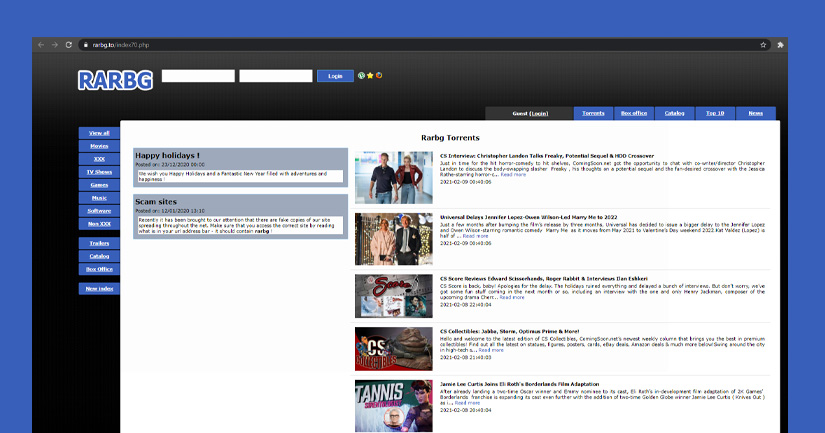Screen dimensions: 825x433
Task: Open Trailers in the sidebar
Action: tap(99, 243)
